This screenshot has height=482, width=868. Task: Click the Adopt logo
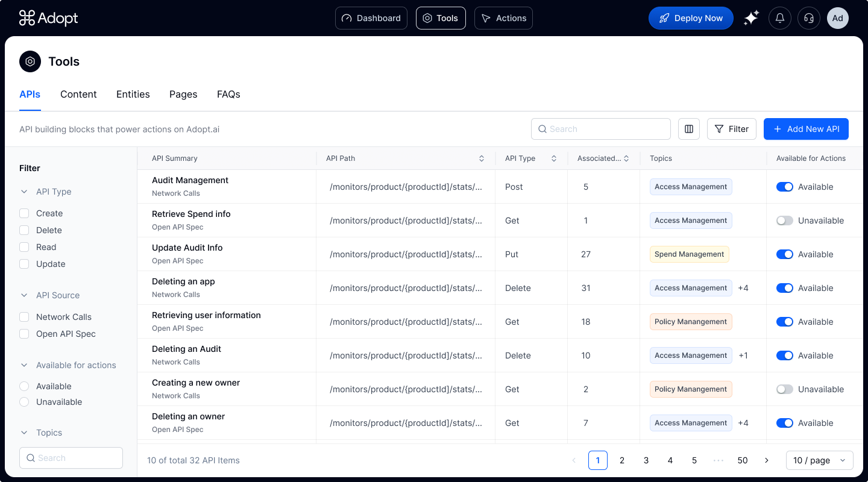pyautogui.click(x=48, y=18)
